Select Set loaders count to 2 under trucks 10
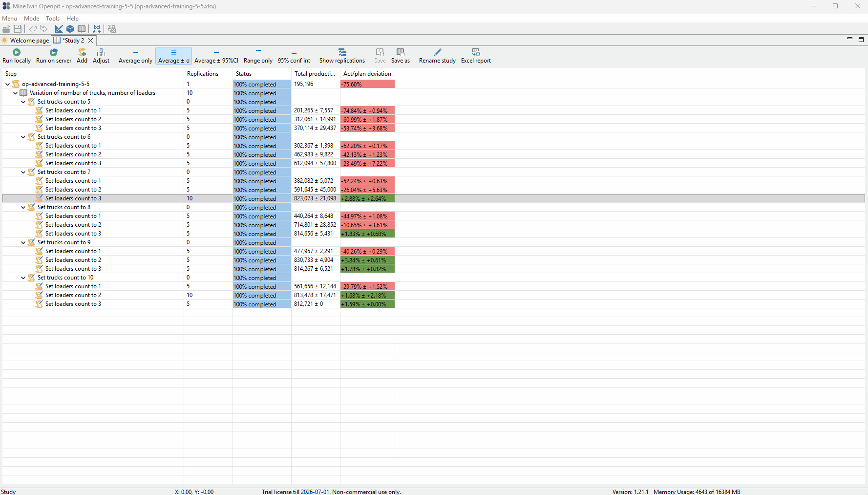 pyautogui.click(x=73, y=295)
